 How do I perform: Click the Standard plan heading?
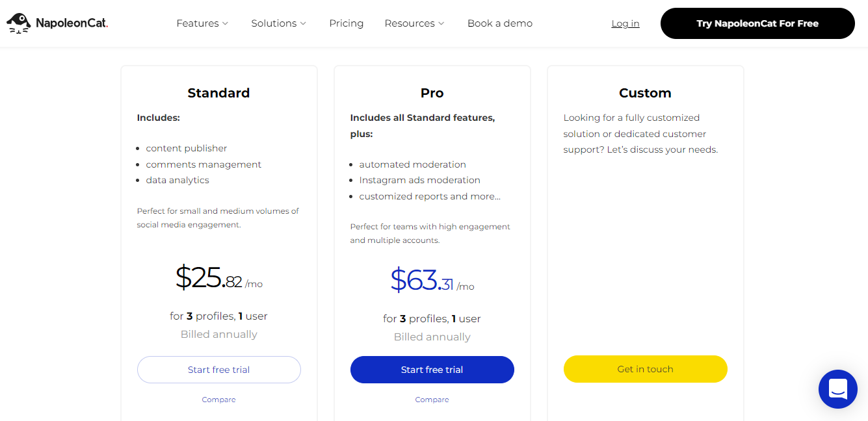point(218,93)
